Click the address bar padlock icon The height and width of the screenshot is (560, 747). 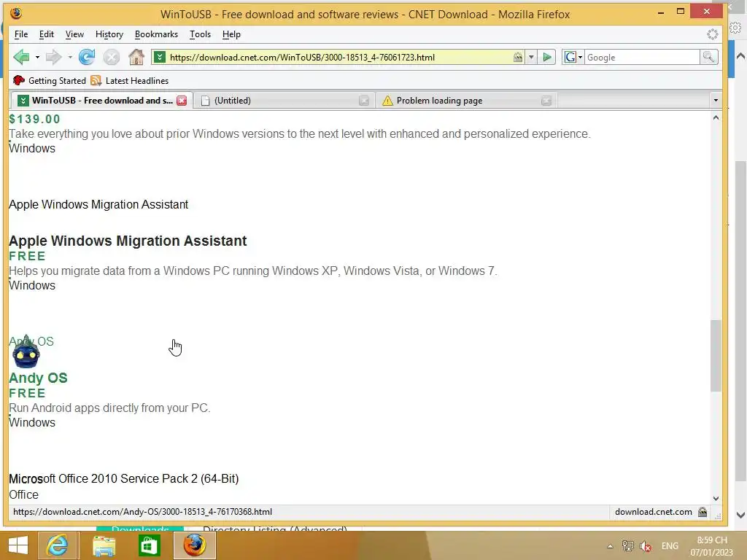pos(518,57)
